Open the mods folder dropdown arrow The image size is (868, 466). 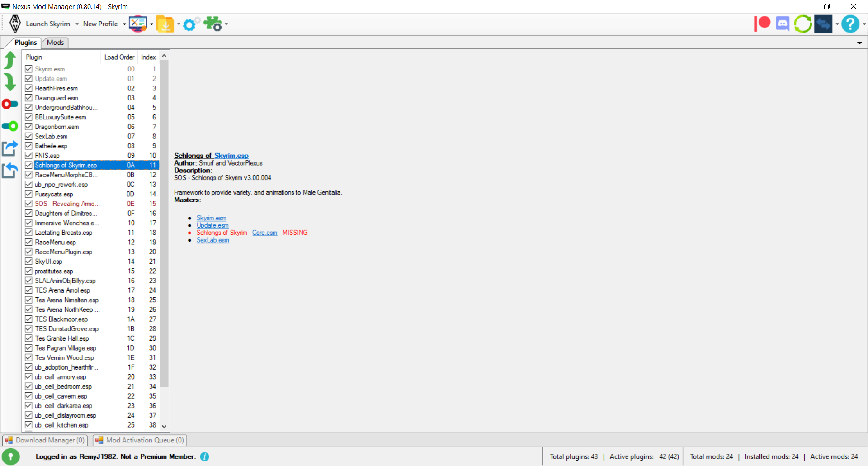[179, 24]
